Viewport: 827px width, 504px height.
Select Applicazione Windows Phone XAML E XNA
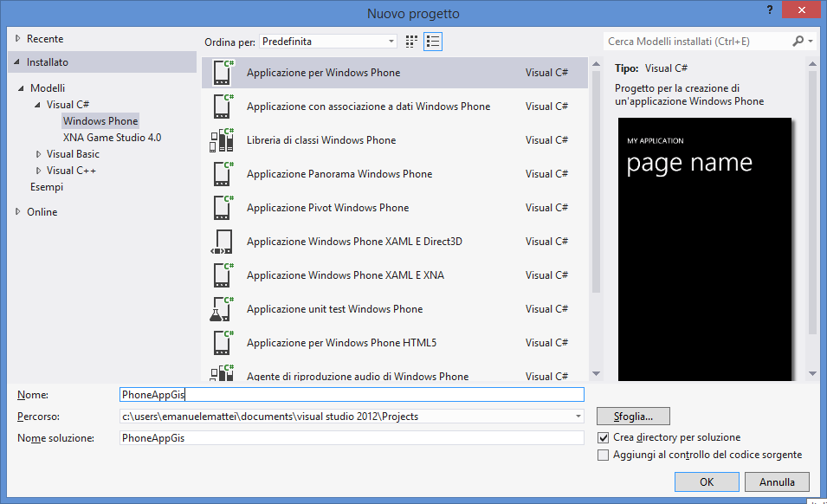(x=395, y=275)
